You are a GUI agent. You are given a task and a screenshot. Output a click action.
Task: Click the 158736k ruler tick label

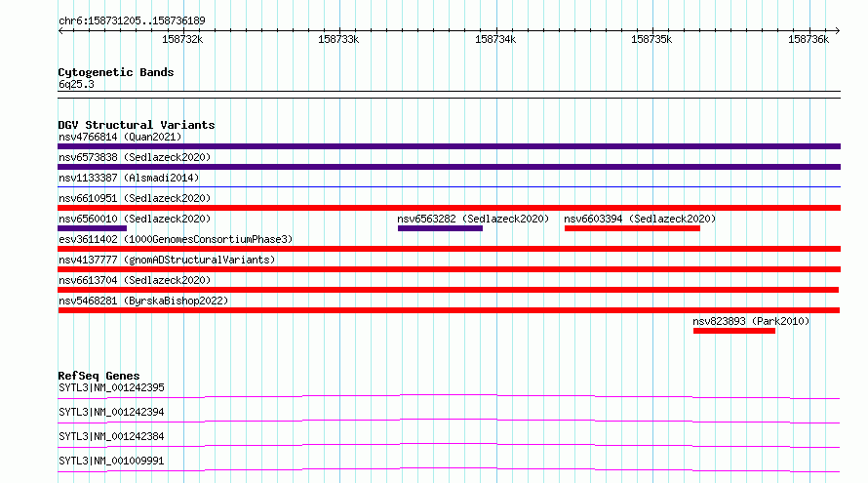[809, 39]
